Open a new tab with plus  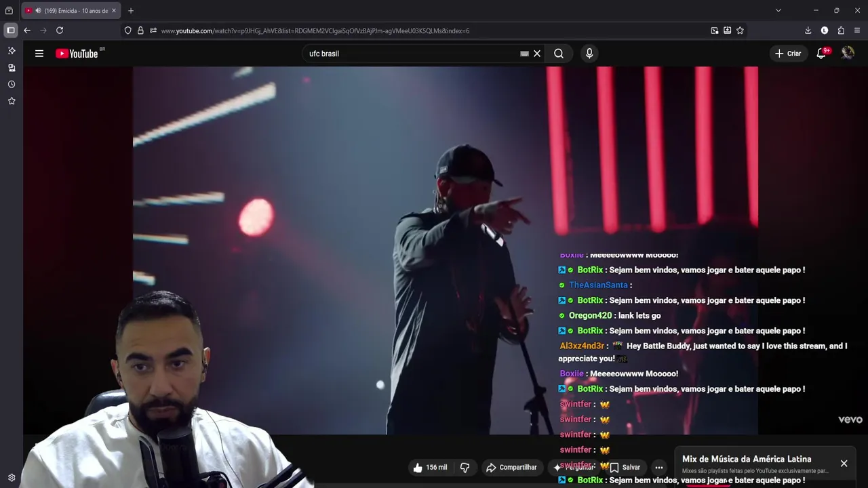(x=131, y=10)
